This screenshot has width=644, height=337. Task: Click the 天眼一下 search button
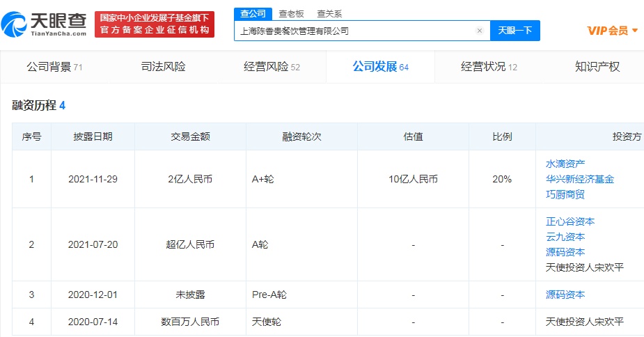pos(515,31)
